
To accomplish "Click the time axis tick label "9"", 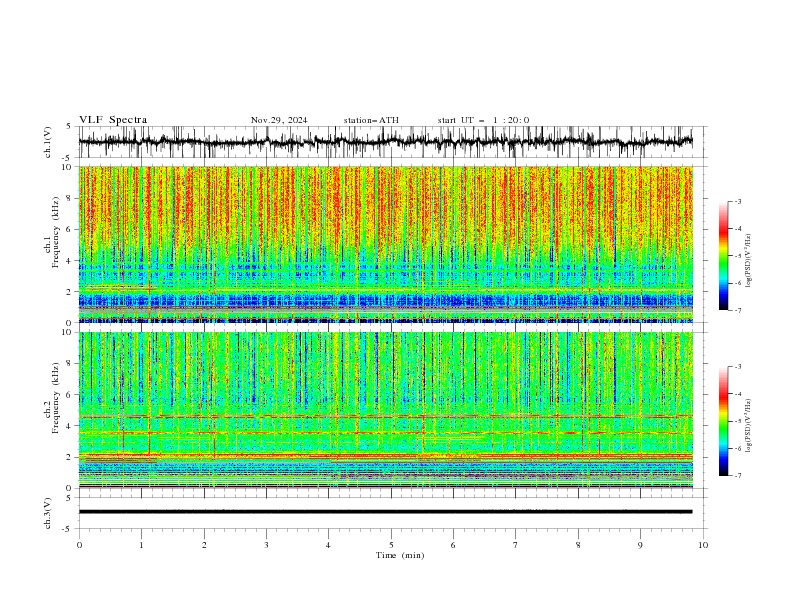I will tap(640, 545).
